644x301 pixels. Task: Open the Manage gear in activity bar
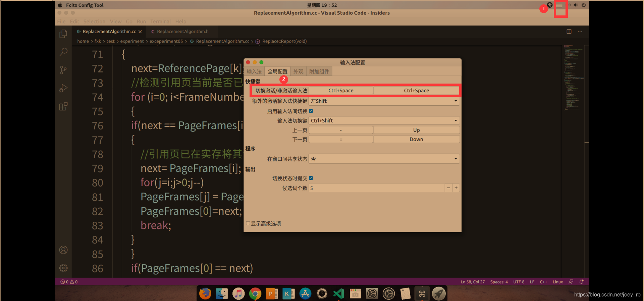63,268
